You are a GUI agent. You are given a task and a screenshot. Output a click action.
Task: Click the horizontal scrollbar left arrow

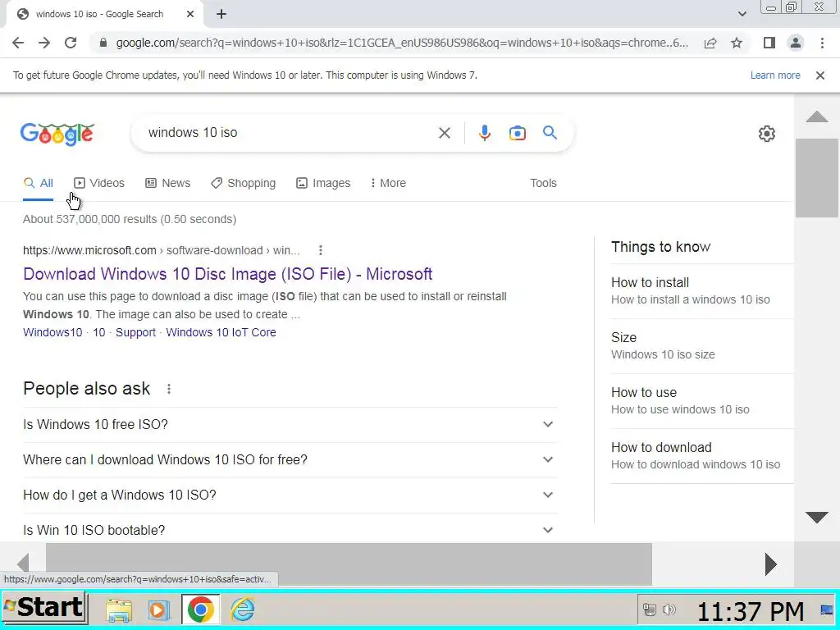[x=22, y=564]
